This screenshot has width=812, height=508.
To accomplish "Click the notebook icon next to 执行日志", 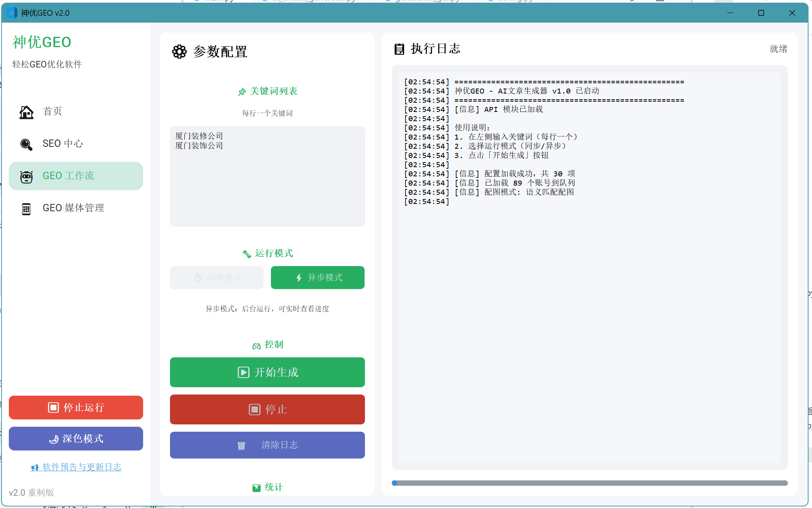I will [x=399, y=49].
